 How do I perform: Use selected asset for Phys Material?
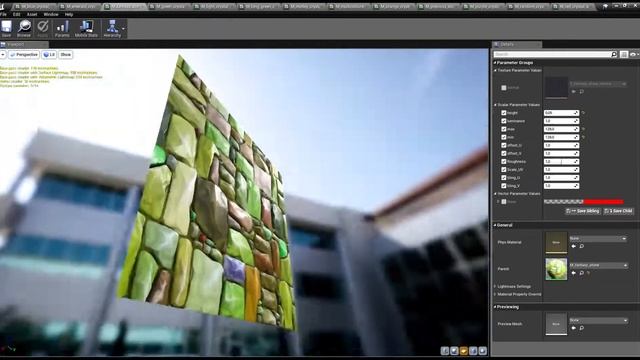(x=573, y=246)
